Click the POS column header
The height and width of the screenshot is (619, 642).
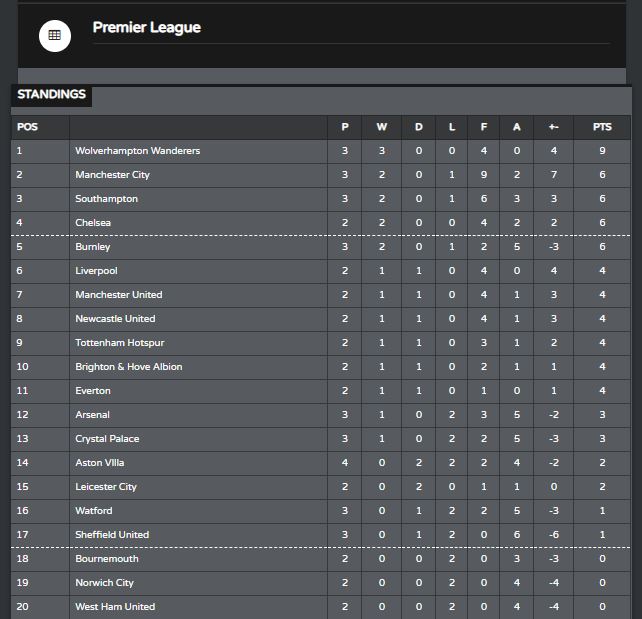click(27, 127)
